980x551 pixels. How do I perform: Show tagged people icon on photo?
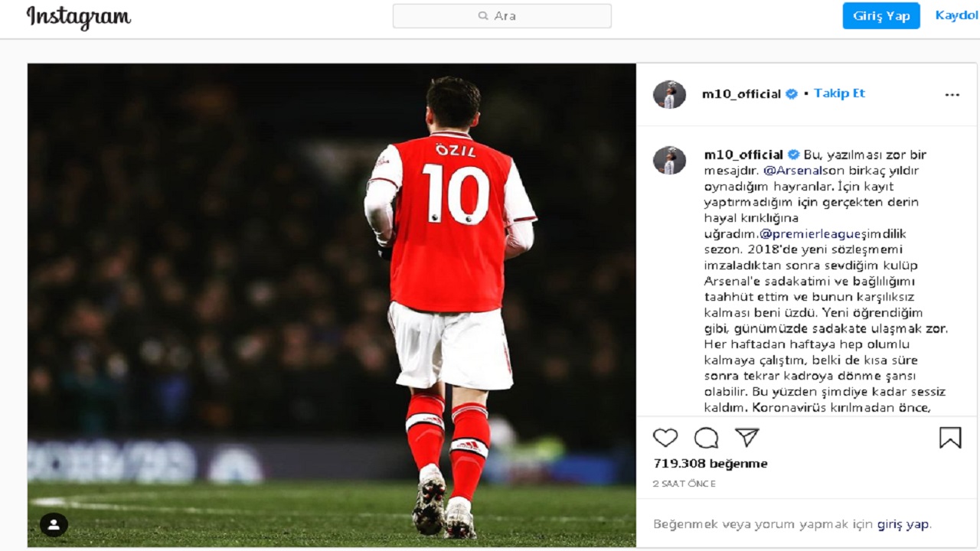54,525
